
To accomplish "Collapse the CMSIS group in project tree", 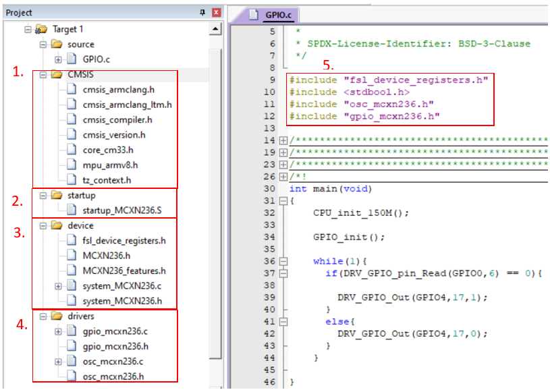I will pyautogui.click(x=43, y=74).
